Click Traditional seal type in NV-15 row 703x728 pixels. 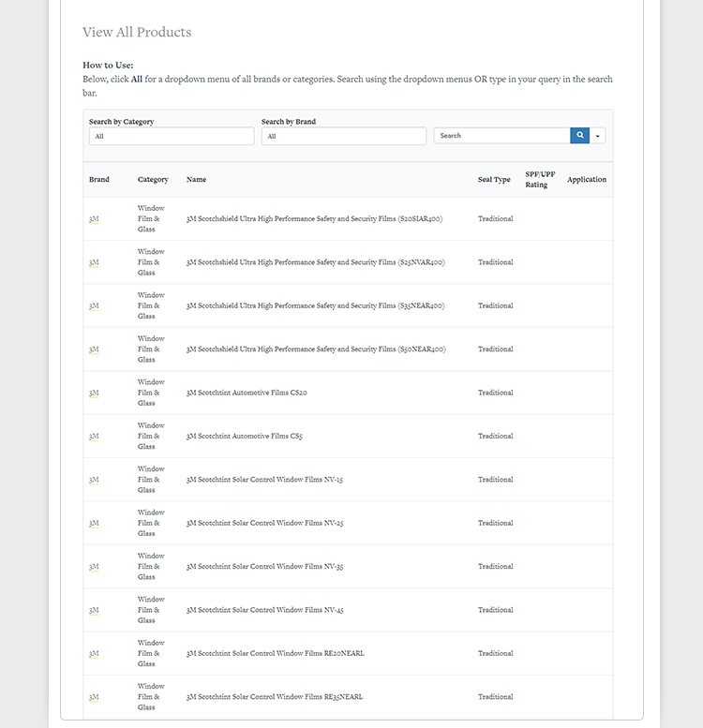coord(496,480)
